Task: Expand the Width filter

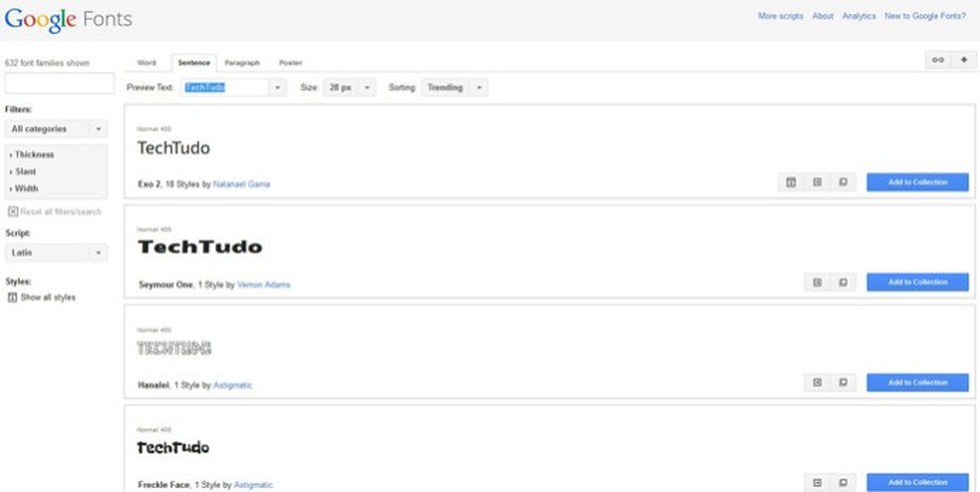Action: [24, 188]
